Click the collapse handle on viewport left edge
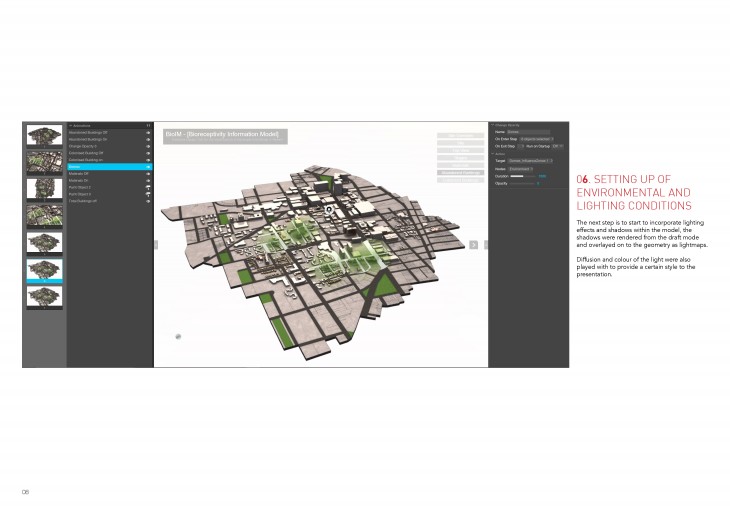 (156, 244)
